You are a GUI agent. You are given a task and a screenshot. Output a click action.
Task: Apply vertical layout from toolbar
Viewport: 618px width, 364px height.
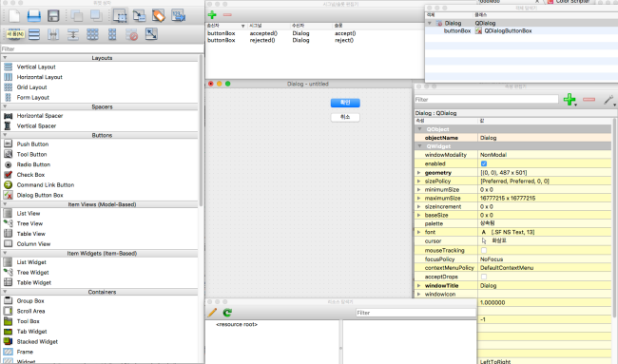tap(34, 34)
